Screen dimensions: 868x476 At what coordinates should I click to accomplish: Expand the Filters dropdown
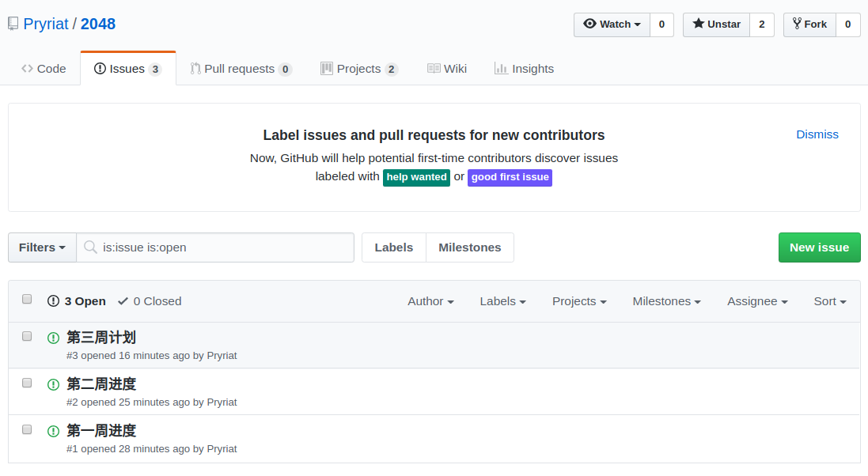(42, 247)
